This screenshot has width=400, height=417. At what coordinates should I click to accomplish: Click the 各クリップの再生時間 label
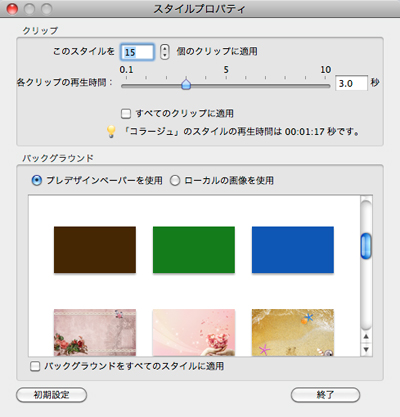64,82
